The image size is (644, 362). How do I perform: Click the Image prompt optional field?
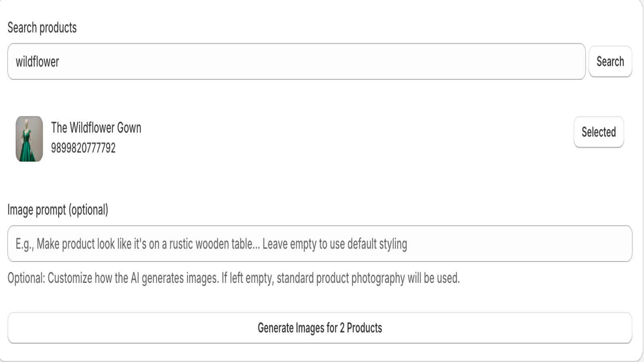tap(320, 243)
